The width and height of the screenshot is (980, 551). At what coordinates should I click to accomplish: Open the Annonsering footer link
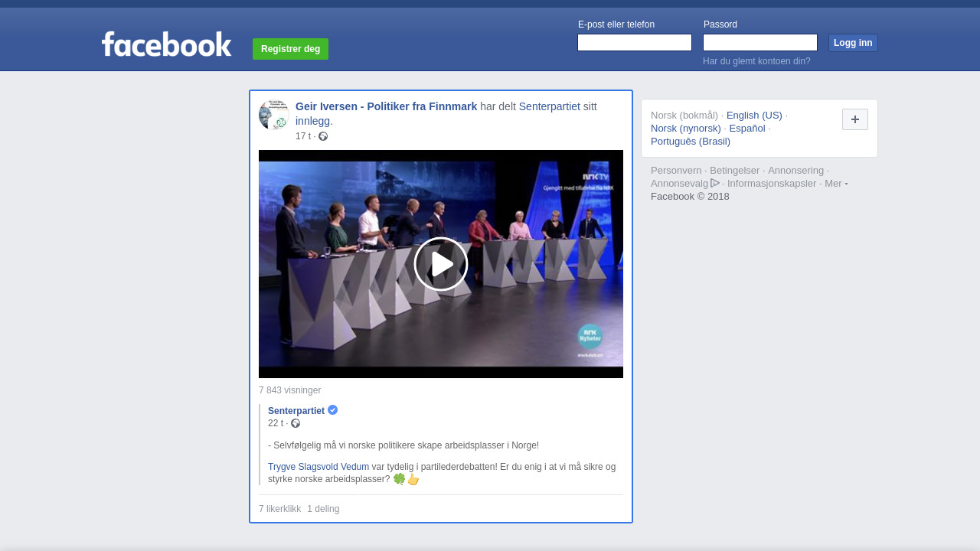click(x=796, y=171)
